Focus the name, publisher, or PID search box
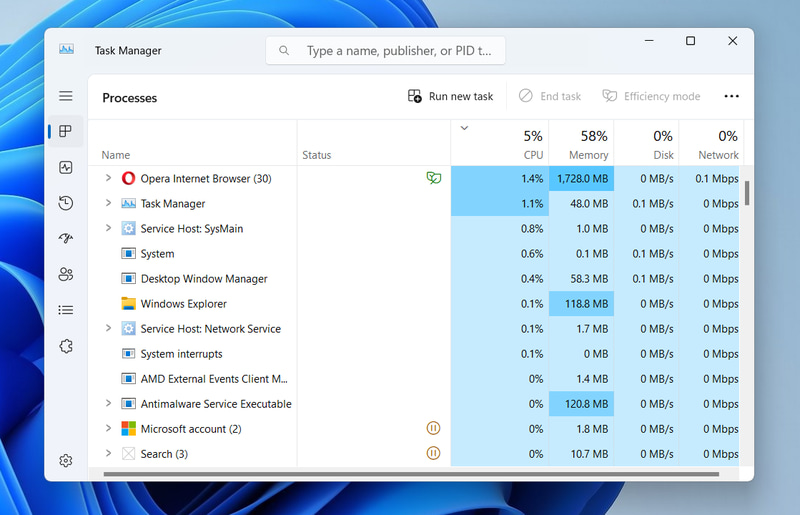Viewport: 800px width, 515px height. coord(386,51)
